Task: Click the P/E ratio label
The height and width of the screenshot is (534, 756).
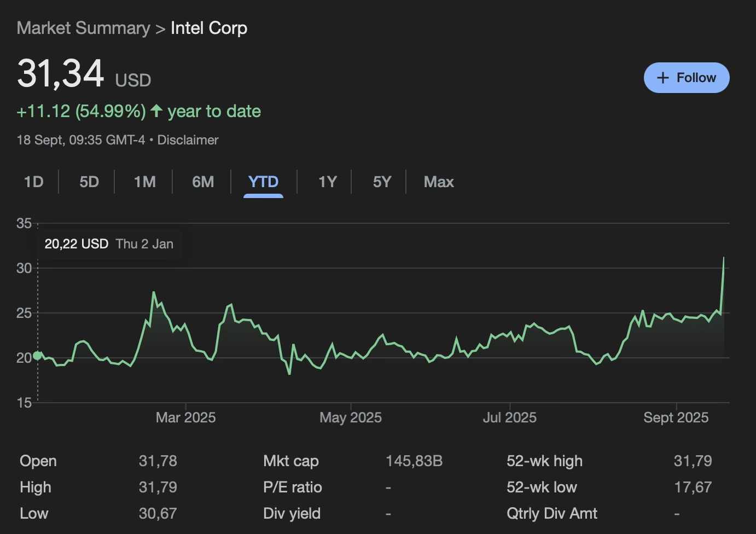Action: tap(293, 487)
